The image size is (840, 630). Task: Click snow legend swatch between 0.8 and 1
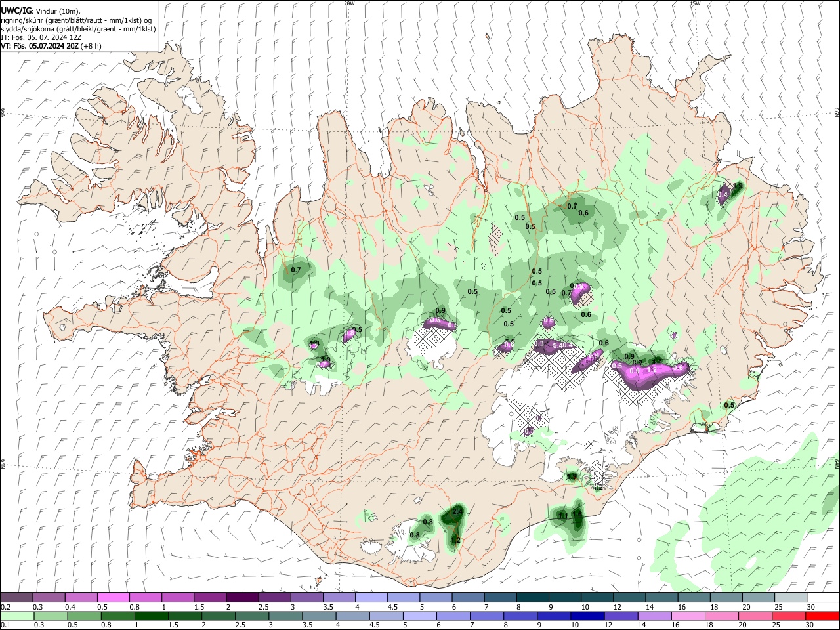click(145, 597)
